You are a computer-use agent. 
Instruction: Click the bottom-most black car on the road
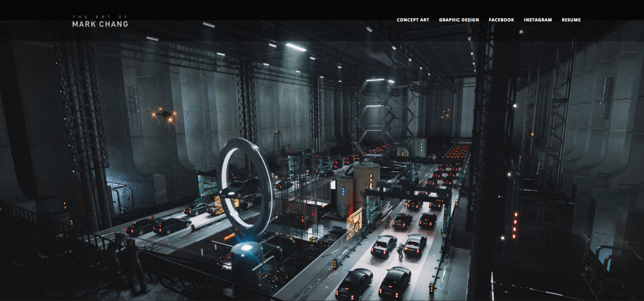(x=353, y=283)
